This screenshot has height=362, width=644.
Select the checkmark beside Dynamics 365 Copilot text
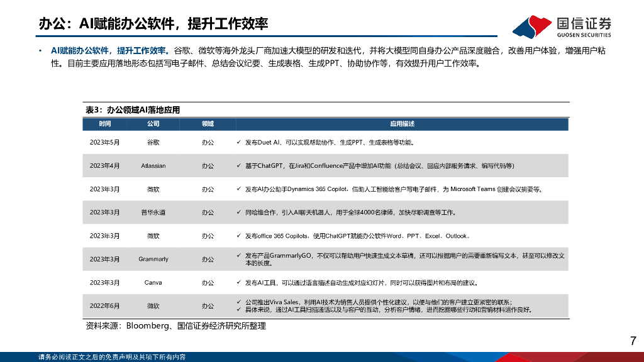click(x=238, y=189)
